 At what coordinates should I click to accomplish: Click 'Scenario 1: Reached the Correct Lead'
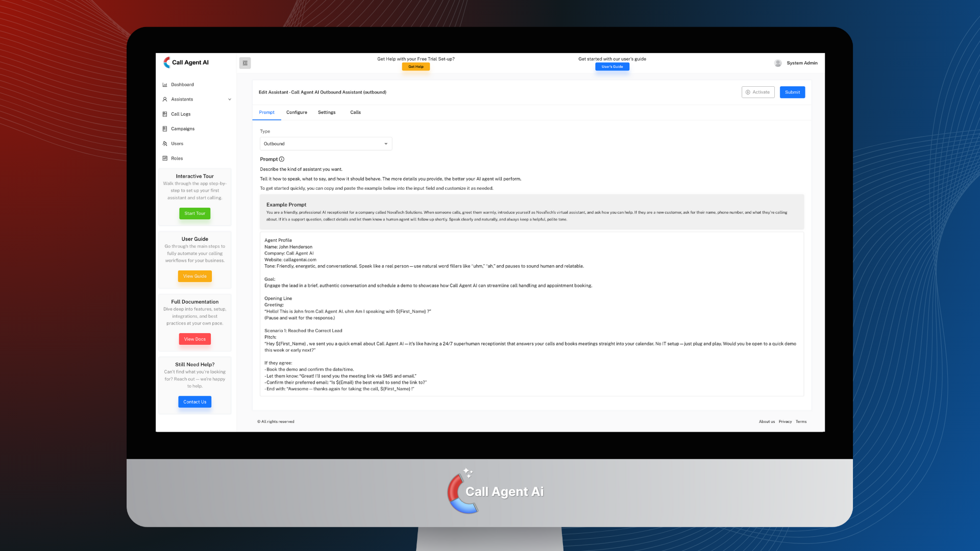point(303,331)
